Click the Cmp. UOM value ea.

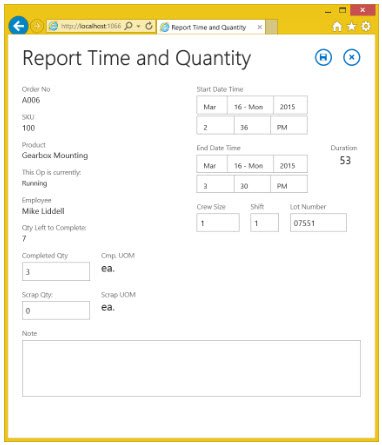[108, 268]
